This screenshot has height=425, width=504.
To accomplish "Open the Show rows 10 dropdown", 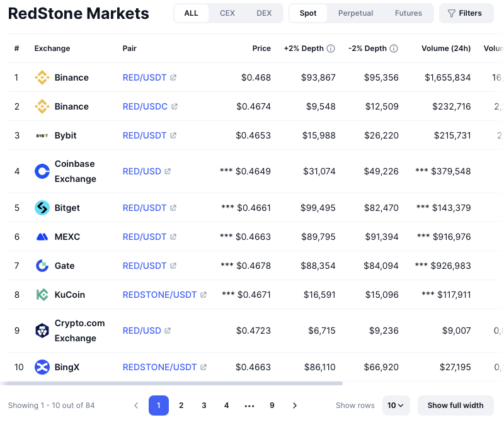I will [x=396, y=405].
